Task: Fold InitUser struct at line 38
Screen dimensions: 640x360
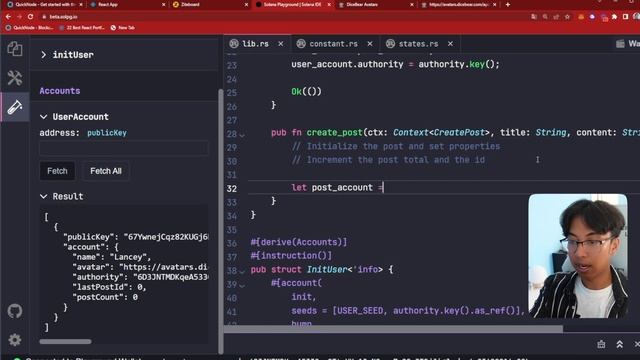Action: [x=242, y=271]
